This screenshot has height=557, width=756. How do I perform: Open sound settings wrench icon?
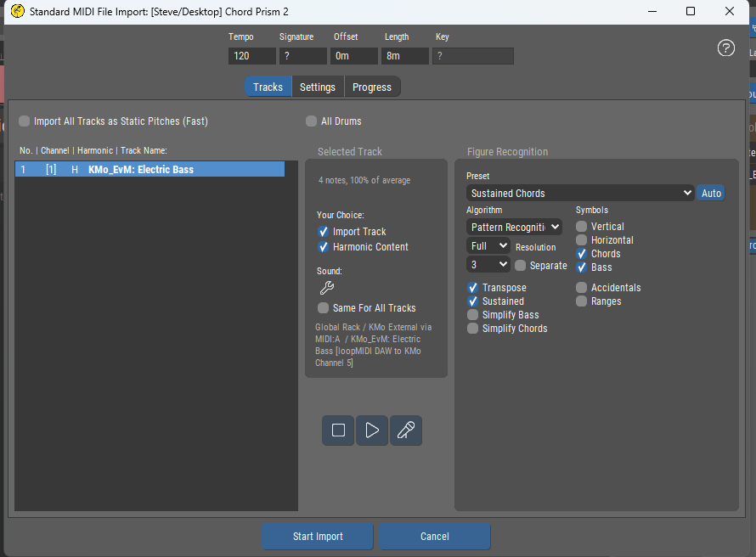pos(326,288)
